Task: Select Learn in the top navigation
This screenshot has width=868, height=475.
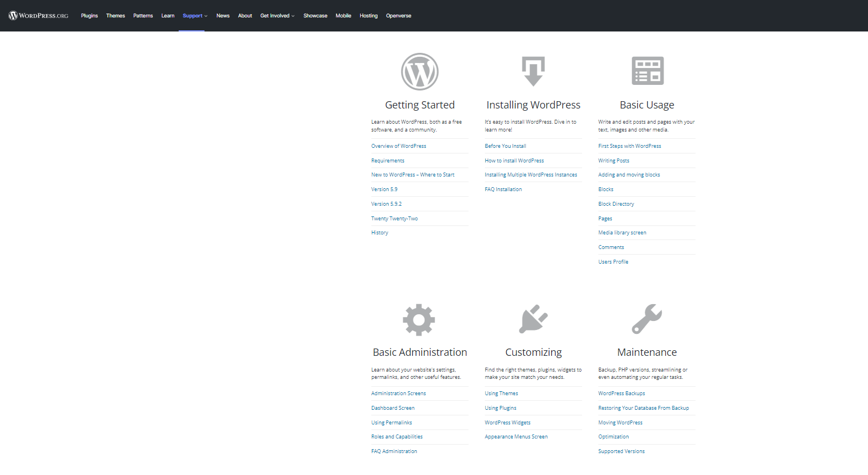Action: click(168, 16)
